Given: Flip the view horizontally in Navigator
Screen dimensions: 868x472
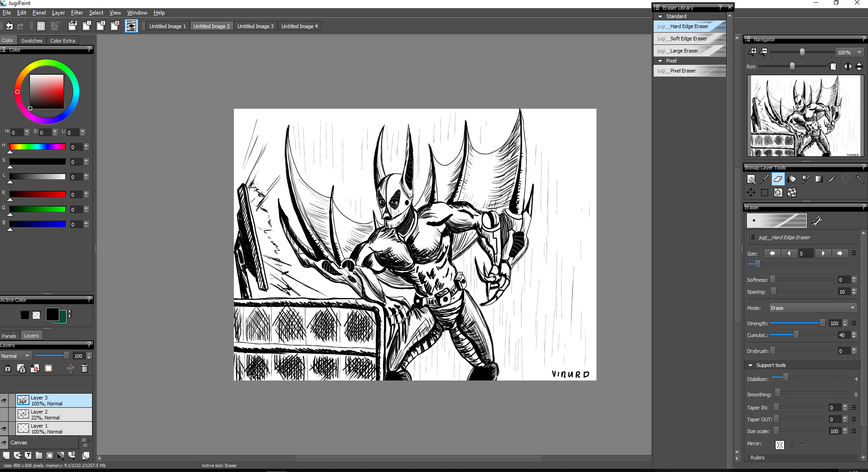Looking at the screenshot, I should [x=848, y=67].
